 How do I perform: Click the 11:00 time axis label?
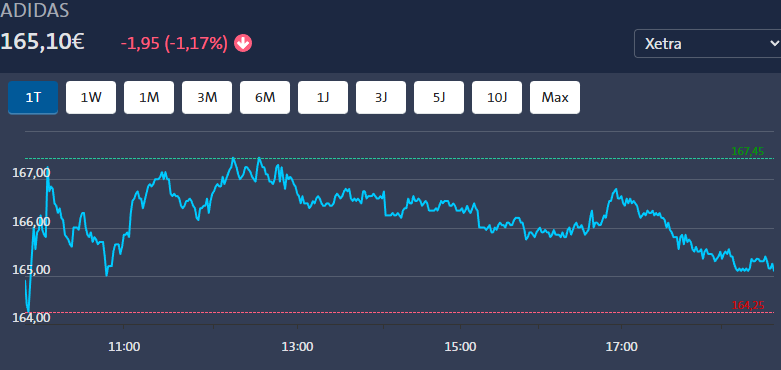pos(124,347)
